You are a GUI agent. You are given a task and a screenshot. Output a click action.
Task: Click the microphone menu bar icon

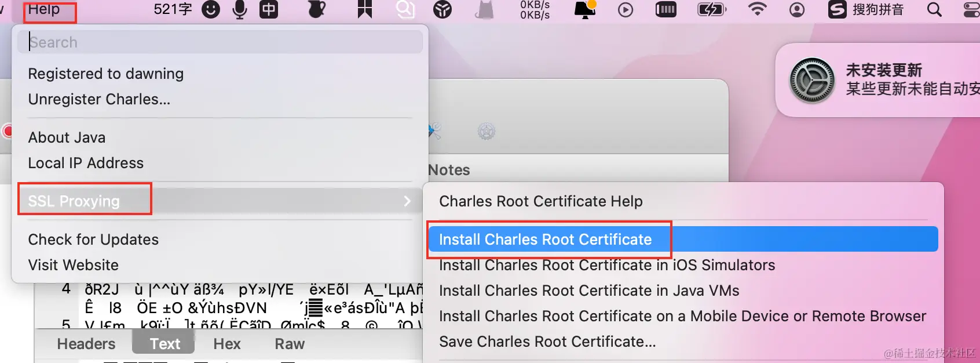[x=239, y=9]
